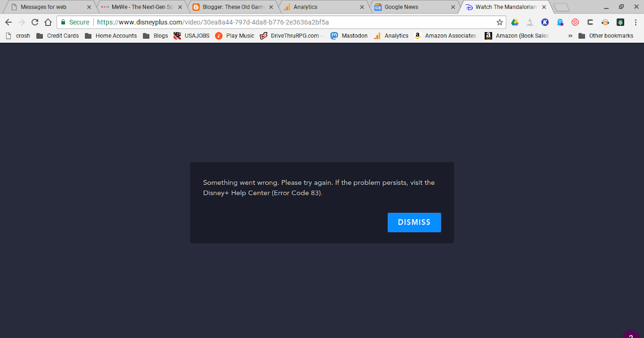Open the browser home page
This screenshot has width=644, height=338.
point(48,23)
